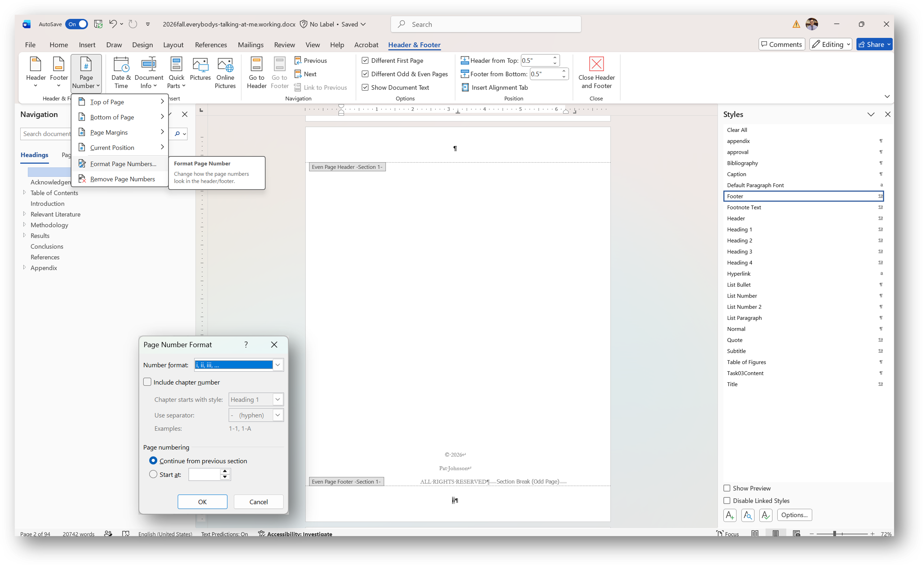Select the Start at radio button

click(153, 474)
